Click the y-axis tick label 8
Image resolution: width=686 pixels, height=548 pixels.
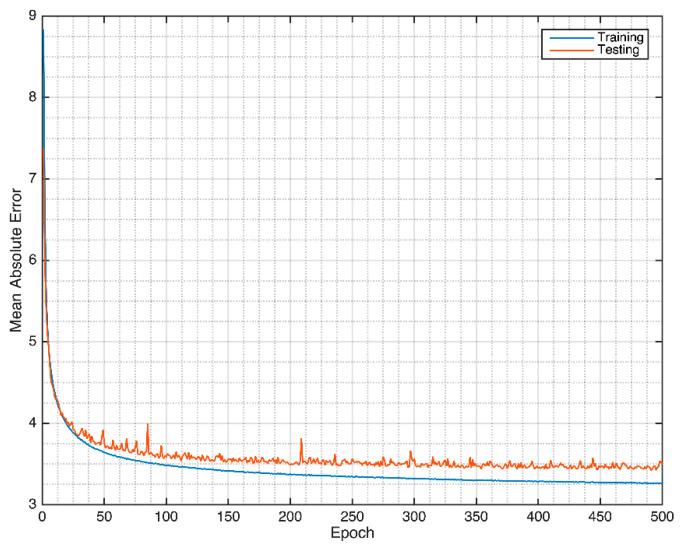pos(33,97)
